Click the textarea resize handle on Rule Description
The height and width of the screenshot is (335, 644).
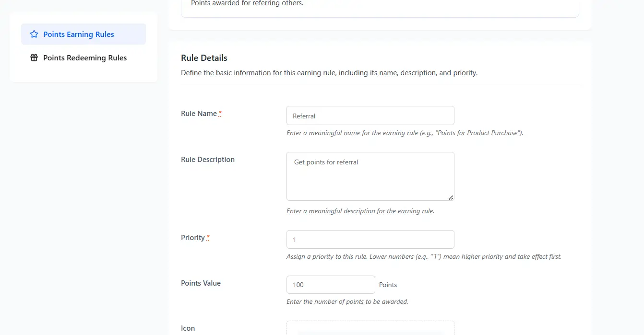(451, 198)
